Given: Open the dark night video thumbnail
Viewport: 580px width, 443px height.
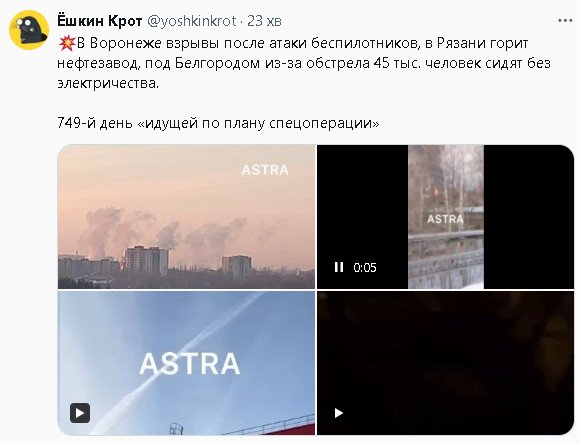Looking at the screenshot, I should pyautogui.click(x=445, y=363).
